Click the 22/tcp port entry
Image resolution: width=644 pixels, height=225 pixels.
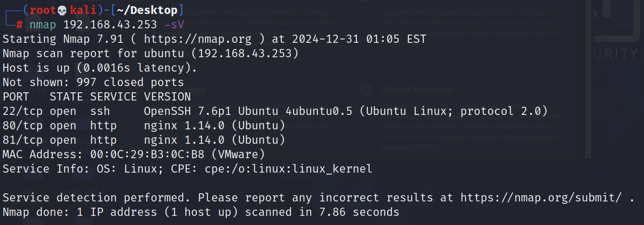point(23,111)
